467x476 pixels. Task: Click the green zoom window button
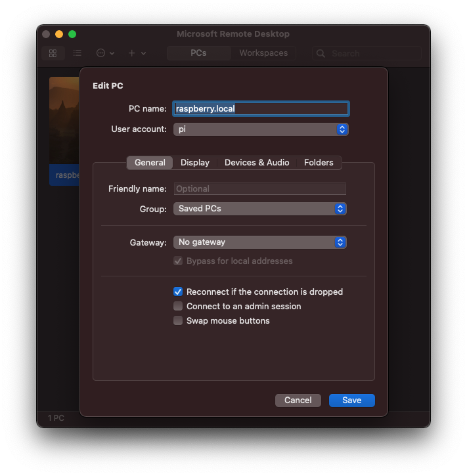click(x=72, y=34)
